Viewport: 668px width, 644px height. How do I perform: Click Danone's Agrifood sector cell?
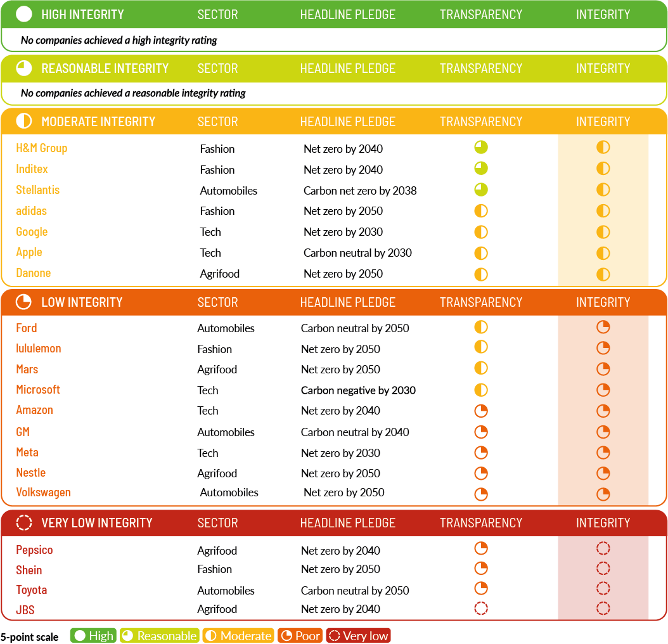[219, 274]
